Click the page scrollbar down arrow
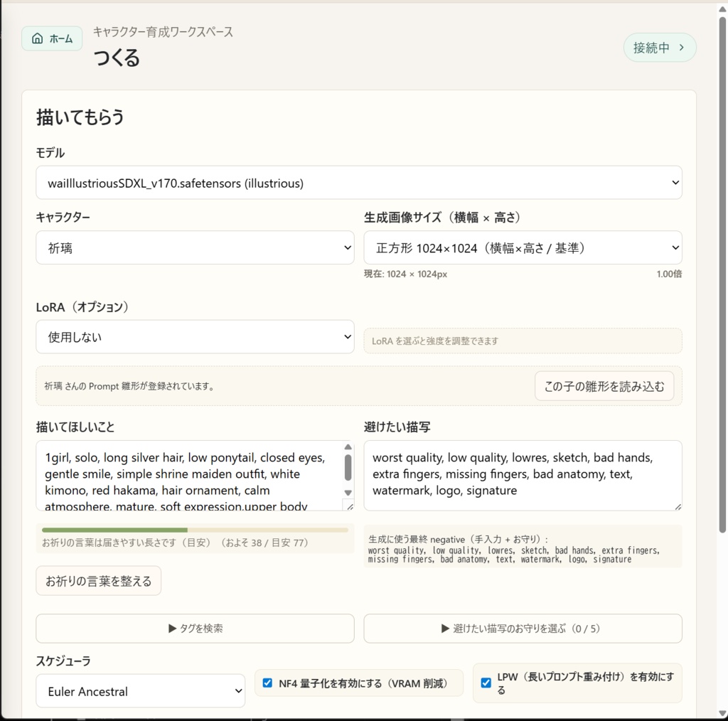This screenshot has height=721, width=728. (x=722, y=713)
